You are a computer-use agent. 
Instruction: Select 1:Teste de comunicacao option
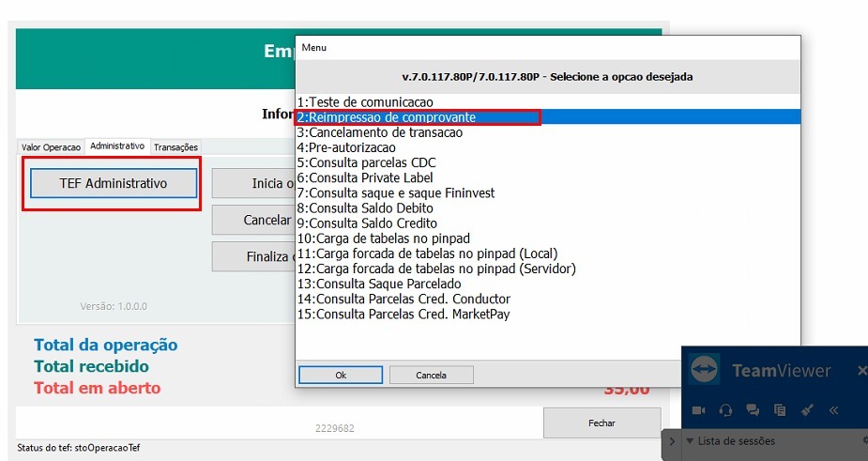548,102
